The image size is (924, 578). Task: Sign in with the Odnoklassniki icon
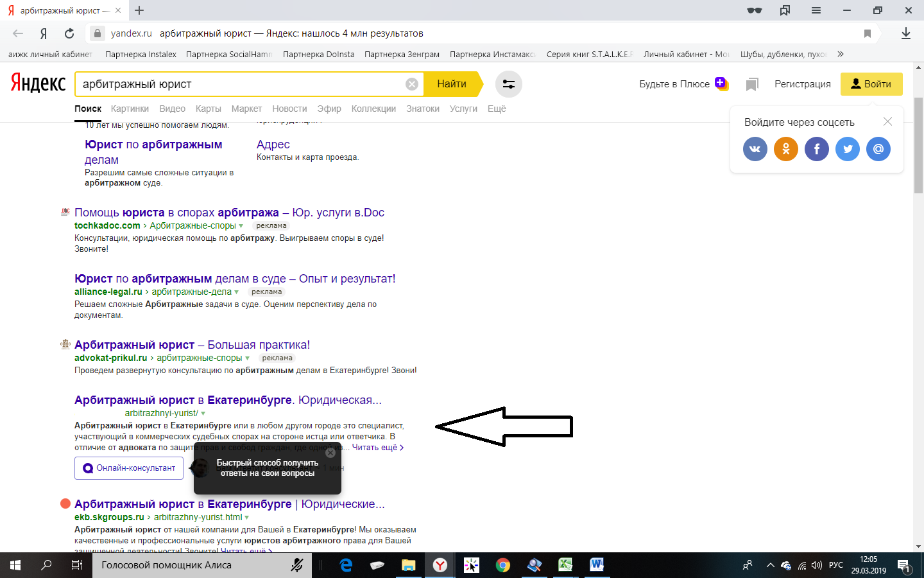(786, 149)
